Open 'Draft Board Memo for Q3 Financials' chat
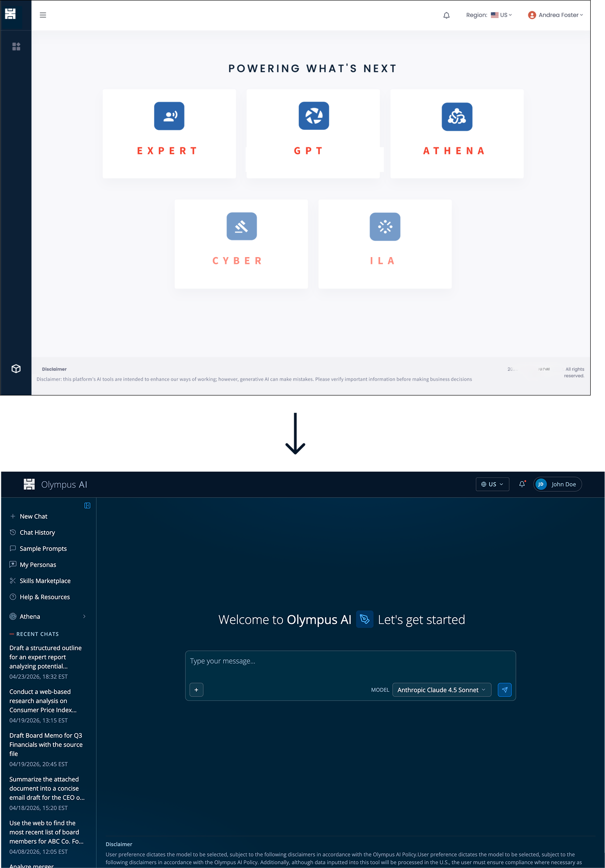This screenshot has width=605, height=868. 46,744
